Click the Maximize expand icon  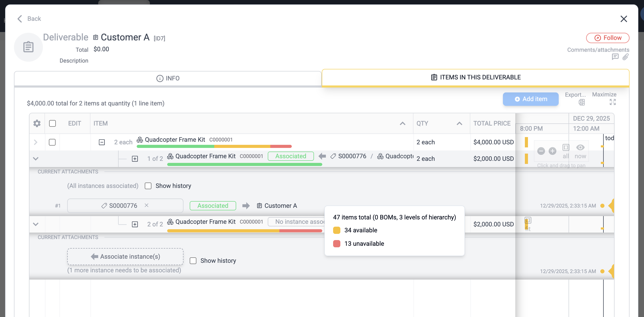(x=612, y=102)
